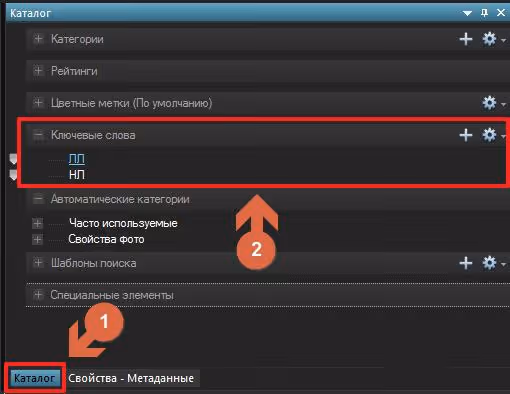Click the Ключевые слова header label

point(93,135)
